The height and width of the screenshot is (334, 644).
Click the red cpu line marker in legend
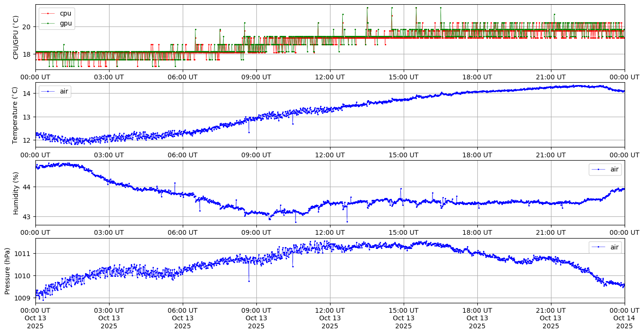pos(48,13)
